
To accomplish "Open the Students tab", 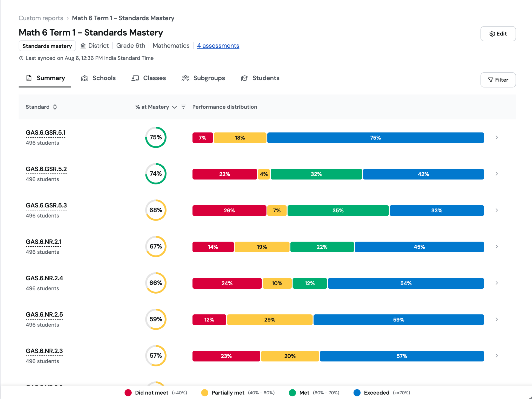I will click(x=260, y=78).
